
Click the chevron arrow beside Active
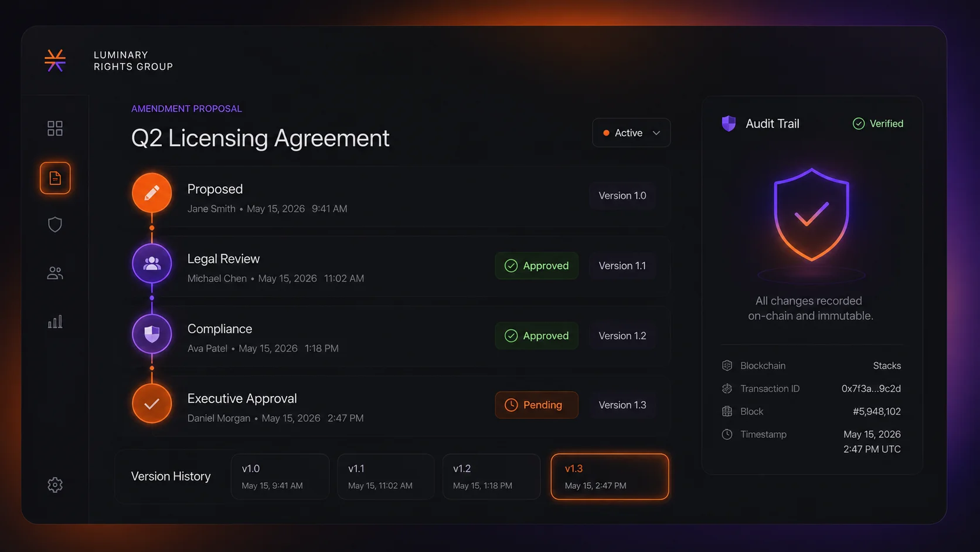coord(656,133)
